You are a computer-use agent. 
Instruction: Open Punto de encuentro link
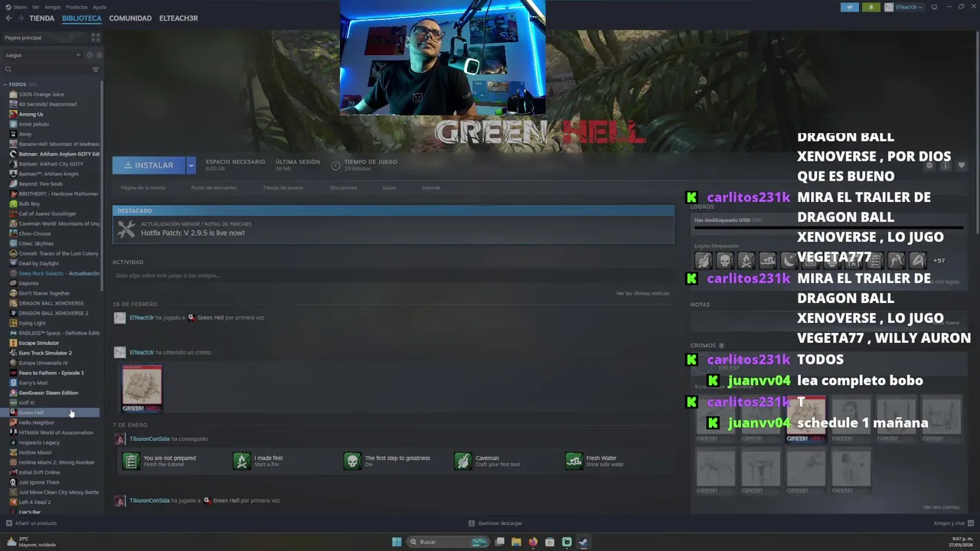click(214, 187)
